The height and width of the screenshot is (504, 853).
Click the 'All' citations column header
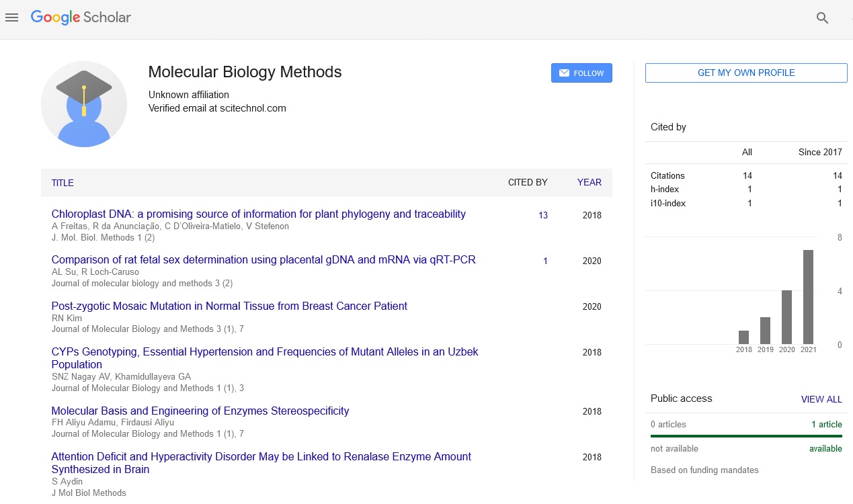click(x=747, y=152)
